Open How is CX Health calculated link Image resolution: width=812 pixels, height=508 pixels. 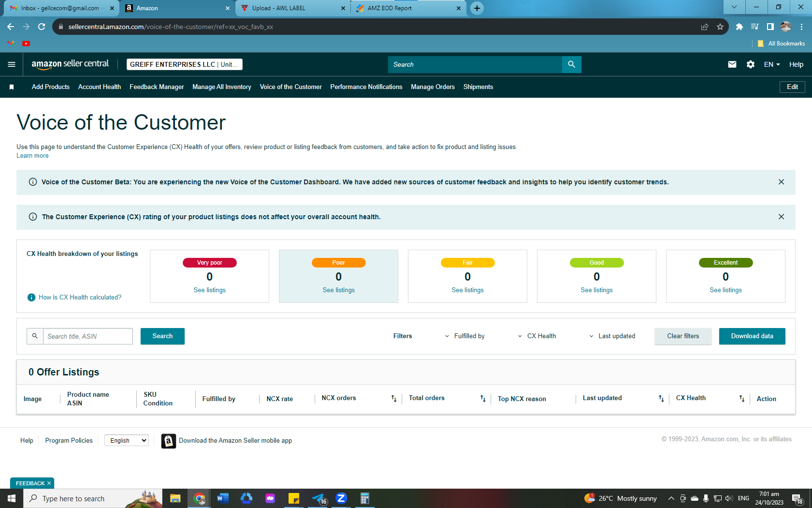80,297
